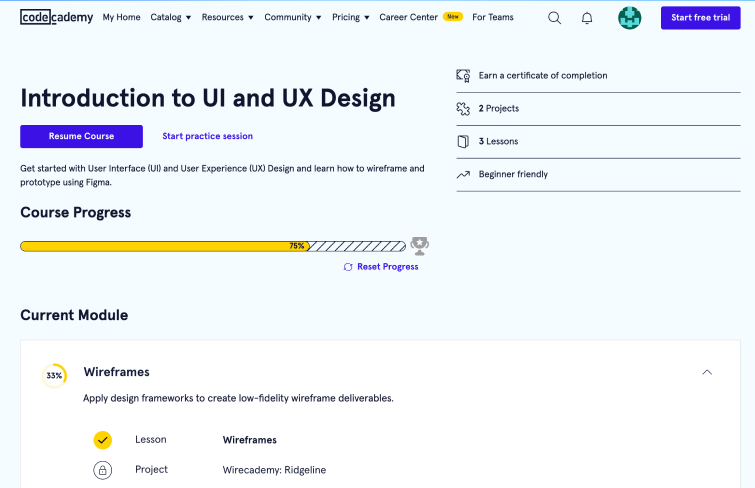
Task: Open the user profile avatar
Action: [630, 18]
